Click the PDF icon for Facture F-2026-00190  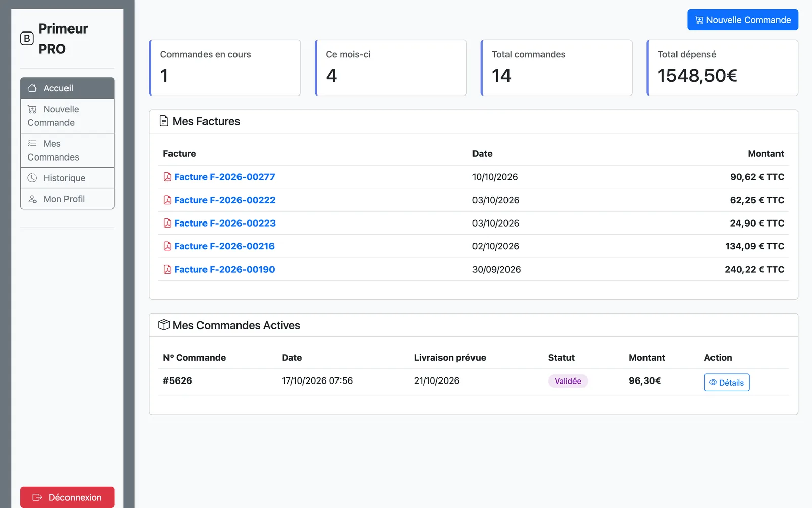click(x=167, y=269)
